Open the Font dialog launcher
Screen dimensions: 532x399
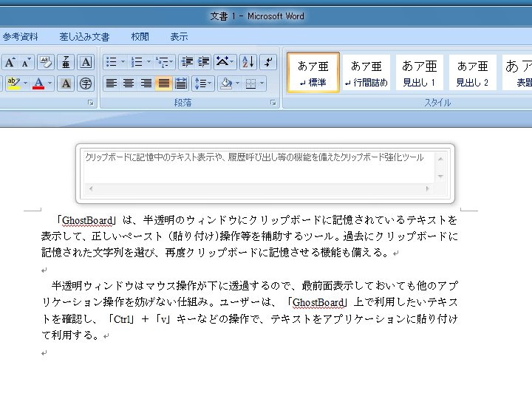91,103
